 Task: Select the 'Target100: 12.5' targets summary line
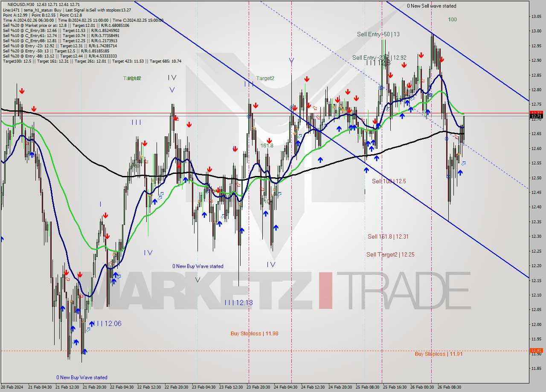(92, 61)
